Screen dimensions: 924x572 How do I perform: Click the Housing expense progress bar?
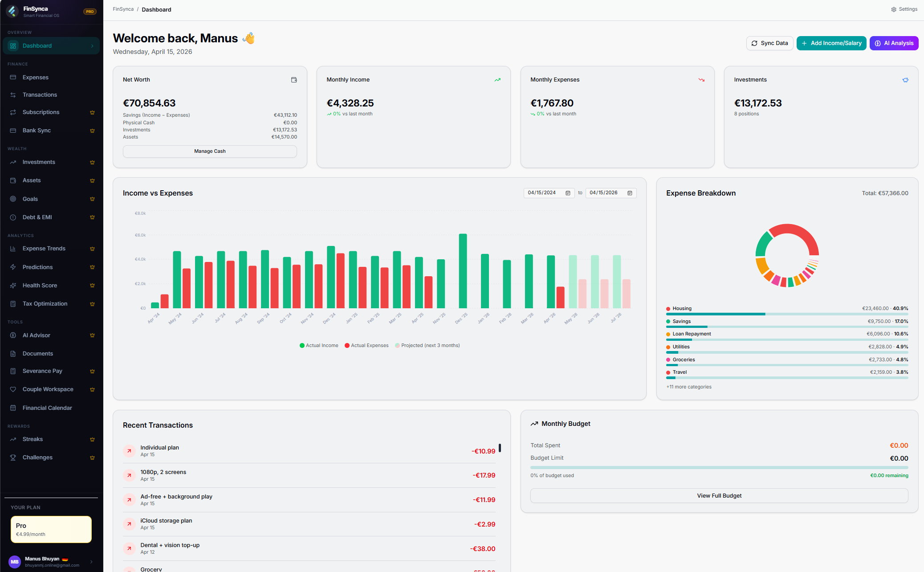pyautogui.click(x=786, y=314)
